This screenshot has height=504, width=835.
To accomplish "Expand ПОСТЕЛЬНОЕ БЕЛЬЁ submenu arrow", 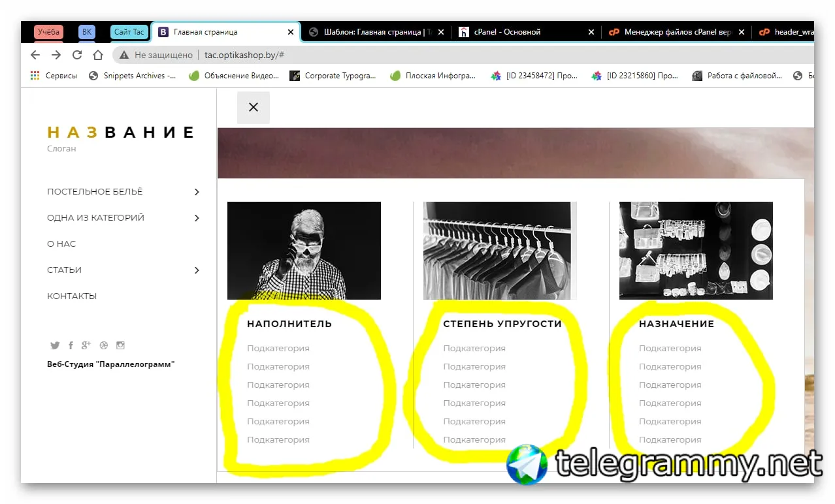I will (x=197, y=192).
